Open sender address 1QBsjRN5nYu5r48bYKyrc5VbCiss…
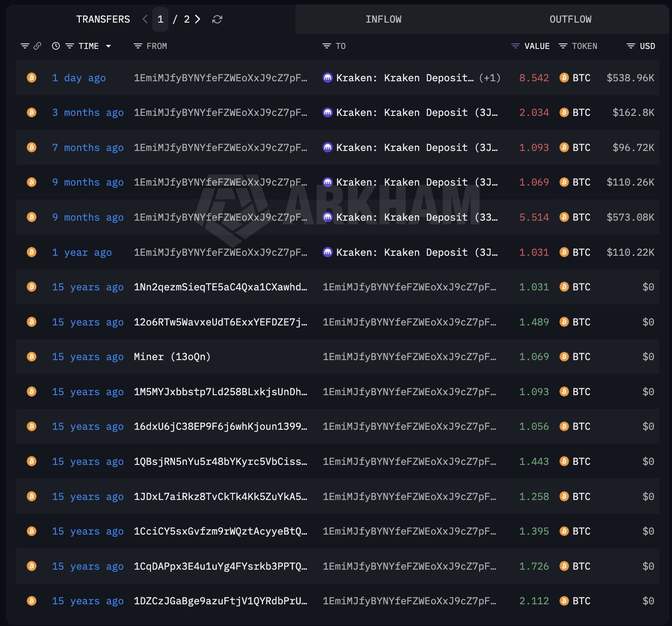 point(221,462)
